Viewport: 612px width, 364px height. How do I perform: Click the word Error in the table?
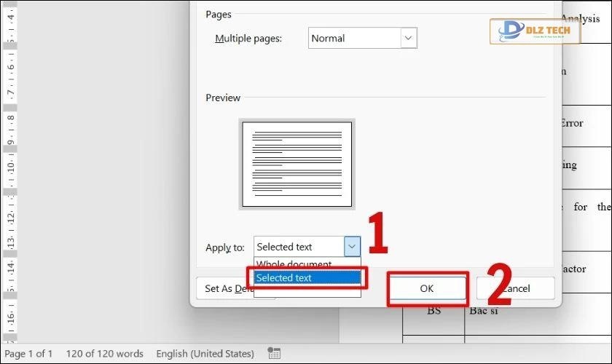click(x=571, y=123)
